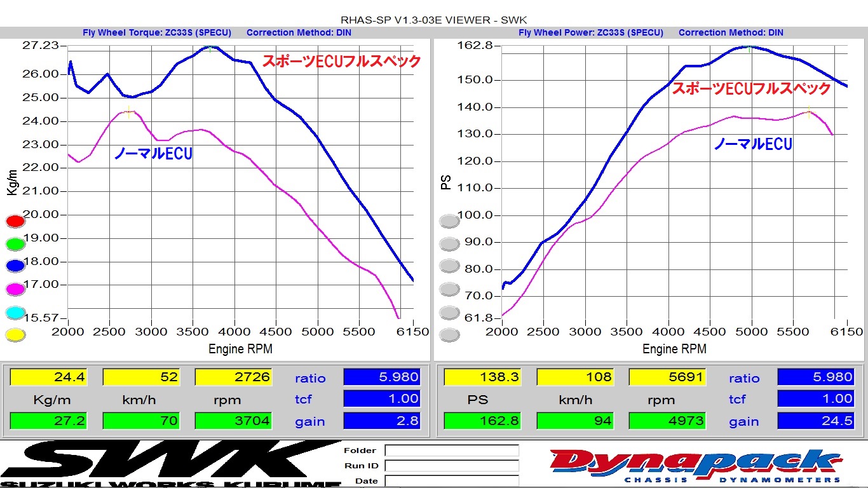This screenshot has width=868, height=488.
Task: Click the power gain value 24.5
Action: pos(815,421)
